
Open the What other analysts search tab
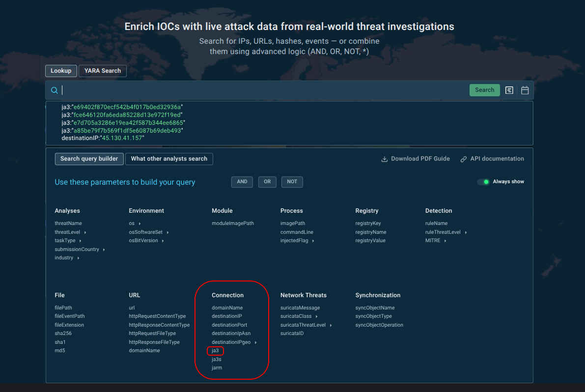[169, 159]
